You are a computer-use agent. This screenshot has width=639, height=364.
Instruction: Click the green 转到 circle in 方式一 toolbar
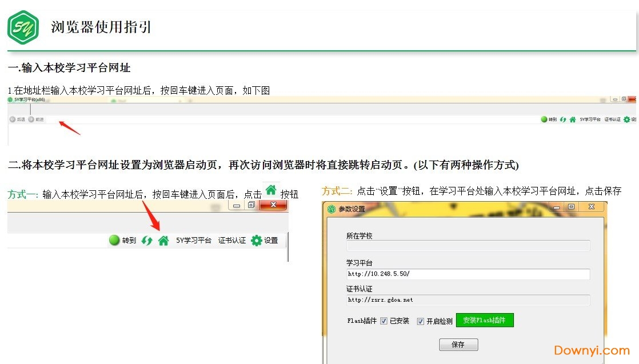pos(114,240)
